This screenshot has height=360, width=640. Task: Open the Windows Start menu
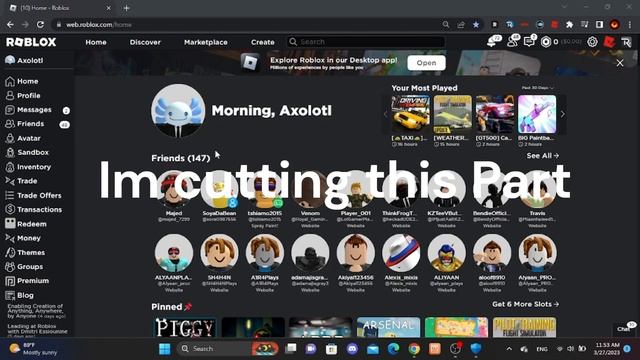click(x=165, y=349)
